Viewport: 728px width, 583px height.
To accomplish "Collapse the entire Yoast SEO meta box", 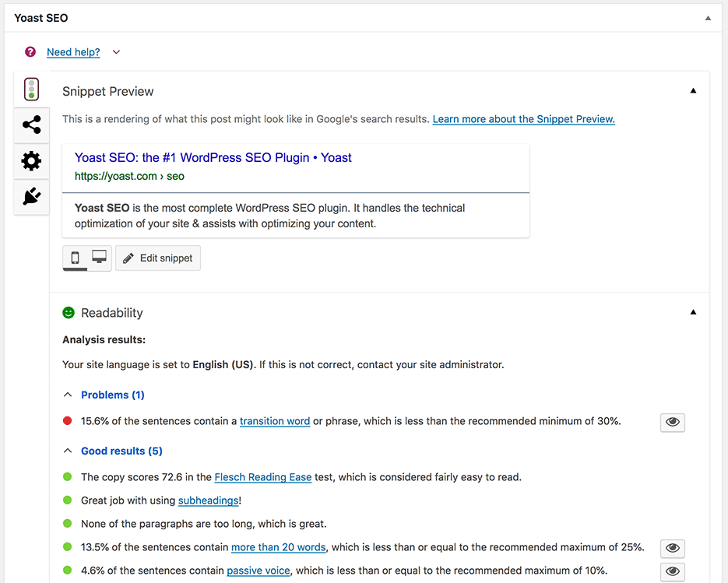I will (x=708, y=17).
